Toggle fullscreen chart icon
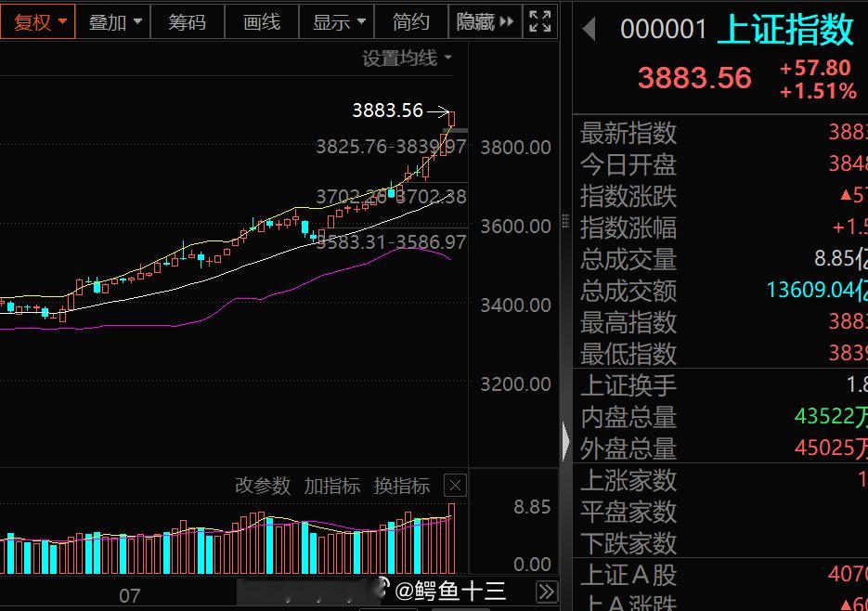The width and height of the screenshot is (868, 611). coord(540,22)
